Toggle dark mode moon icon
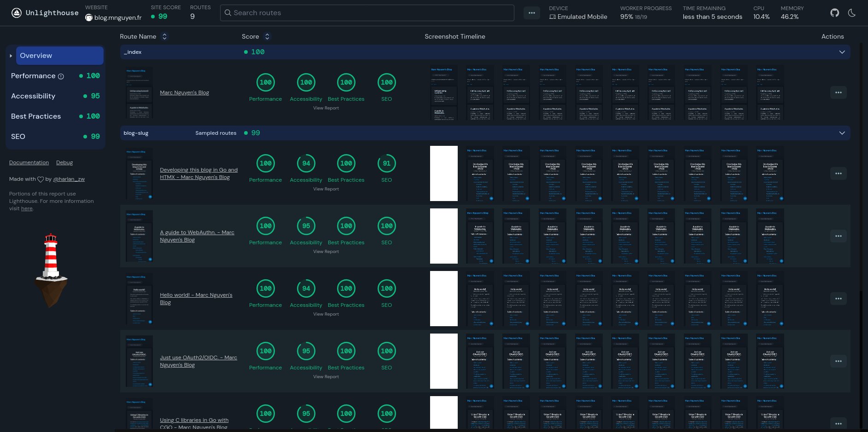Screen dimensions: 868x432 tap(852, 13)
